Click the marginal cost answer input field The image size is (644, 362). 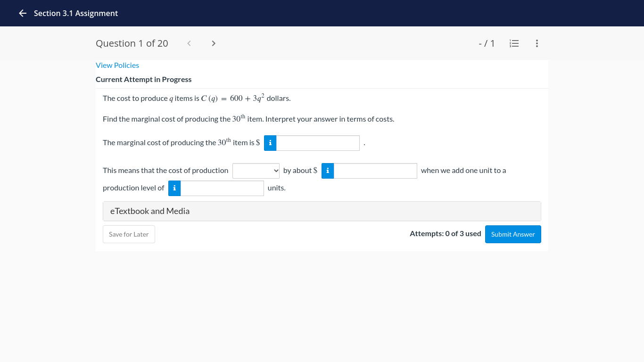(318, 143)
